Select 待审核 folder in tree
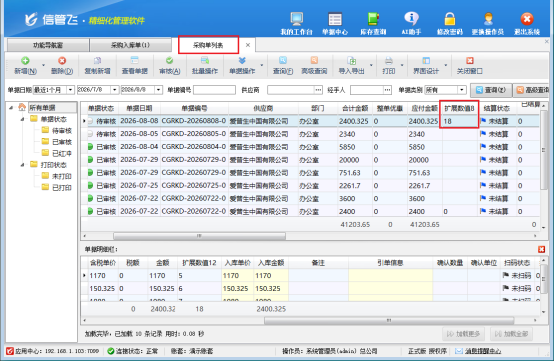The image size is (554, 362). (57, 131)
